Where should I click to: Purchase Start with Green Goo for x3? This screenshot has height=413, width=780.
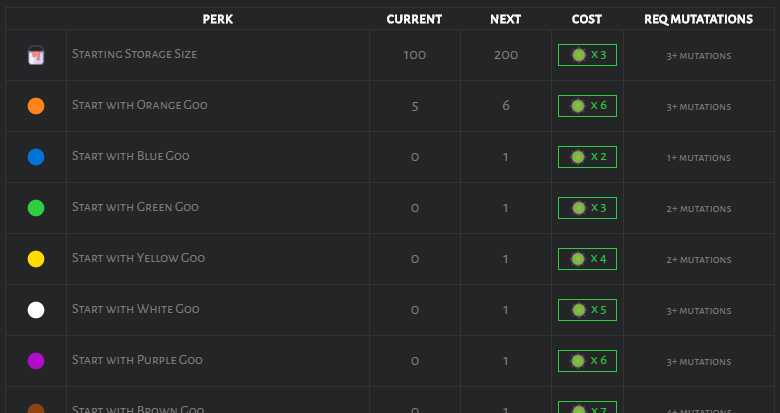tap(587, 208)
